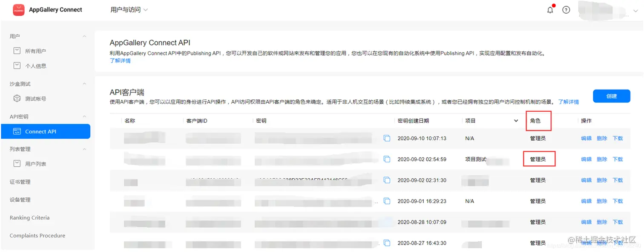Click 了解详情 in the API客户端 description
This screenshot has width=644, height=252.
point(569,102)
